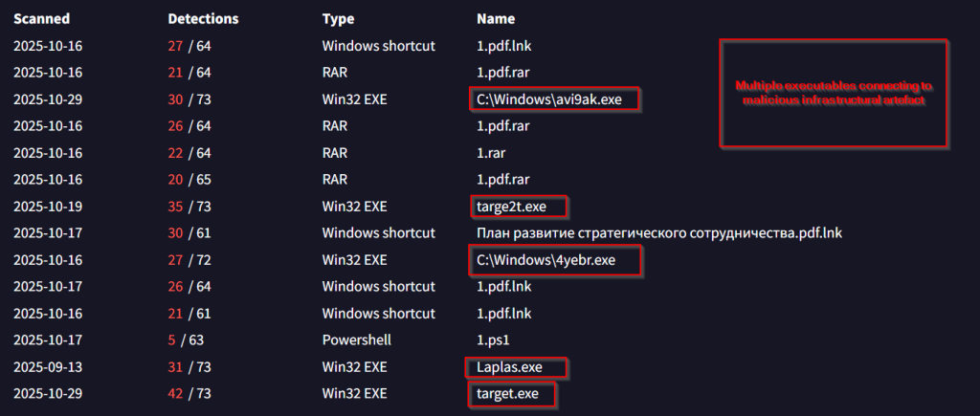
Task: Click the Scanned column header
Action: (x=41, y=19)
